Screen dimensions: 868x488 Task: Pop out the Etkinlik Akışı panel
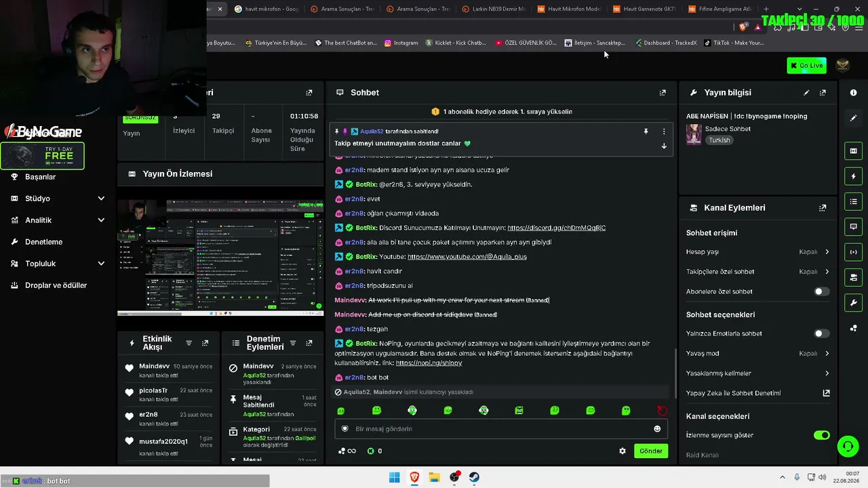pyautogui.click(x=205, y=344)
